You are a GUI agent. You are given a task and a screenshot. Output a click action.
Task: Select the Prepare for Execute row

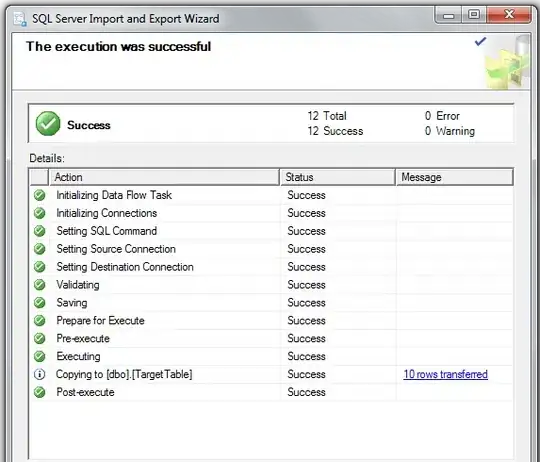(271, 321)
